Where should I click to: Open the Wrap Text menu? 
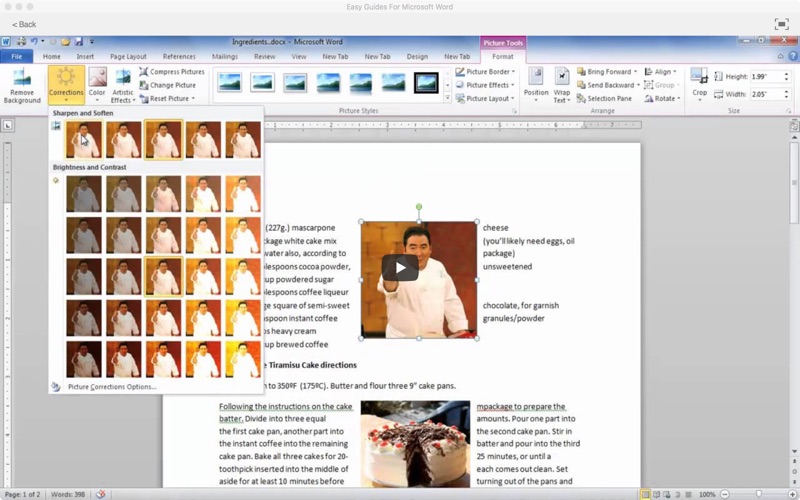click(x=562, y=85)
